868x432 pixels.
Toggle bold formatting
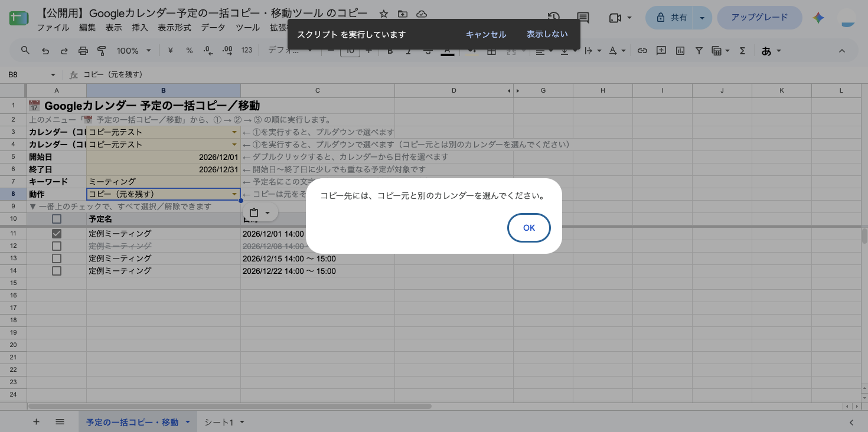[x=390, y=52]
